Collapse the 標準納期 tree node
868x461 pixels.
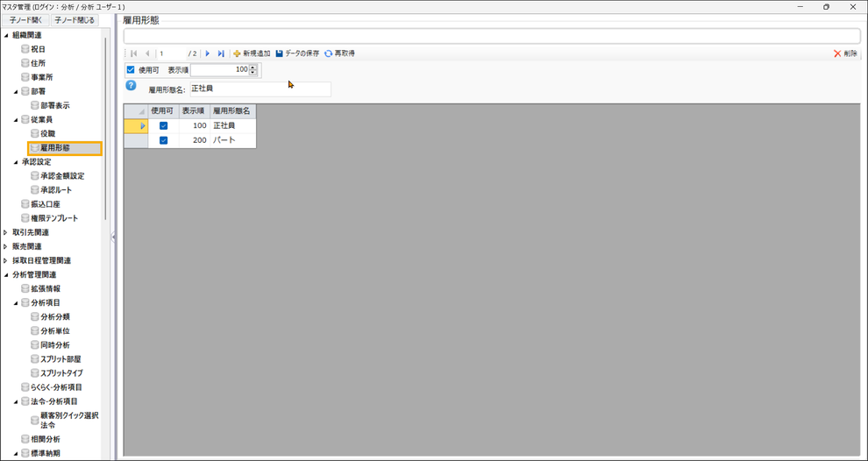pos(16,454)
